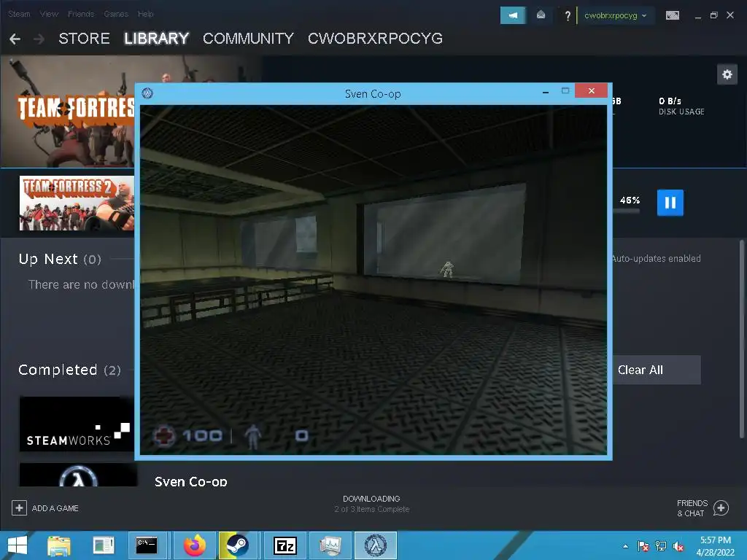The image size is (747, 560).
Task: Open the CWOBRXRPOCYG profile tab
Action: [x=376, y=39]
